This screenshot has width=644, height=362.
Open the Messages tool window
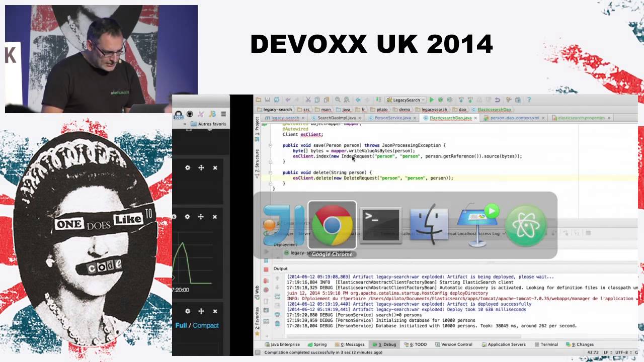(350, 344)
